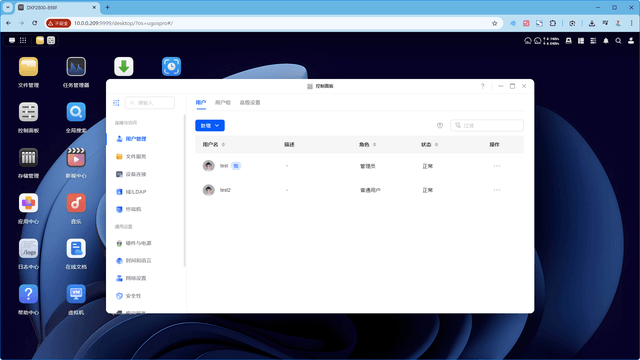Click the 普通用户 role cell
Viewport: 640px width, 360px height.
tap(370, 190)
